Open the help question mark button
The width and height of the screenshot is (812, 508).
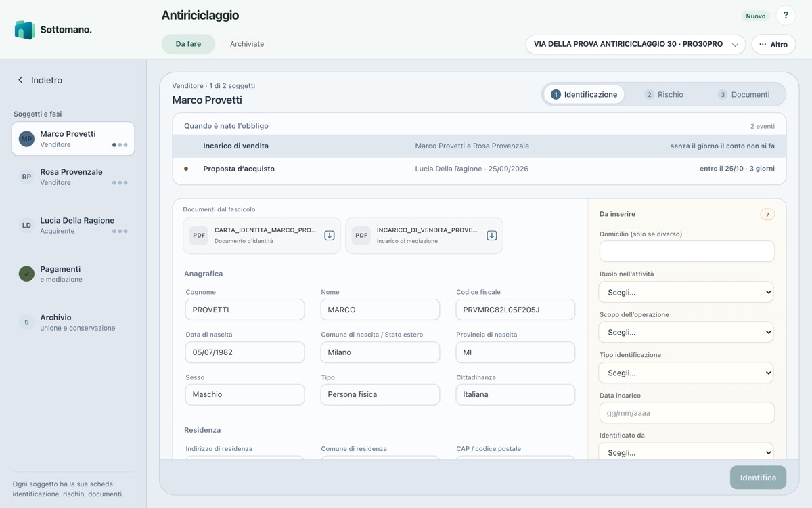coord(786,16)
